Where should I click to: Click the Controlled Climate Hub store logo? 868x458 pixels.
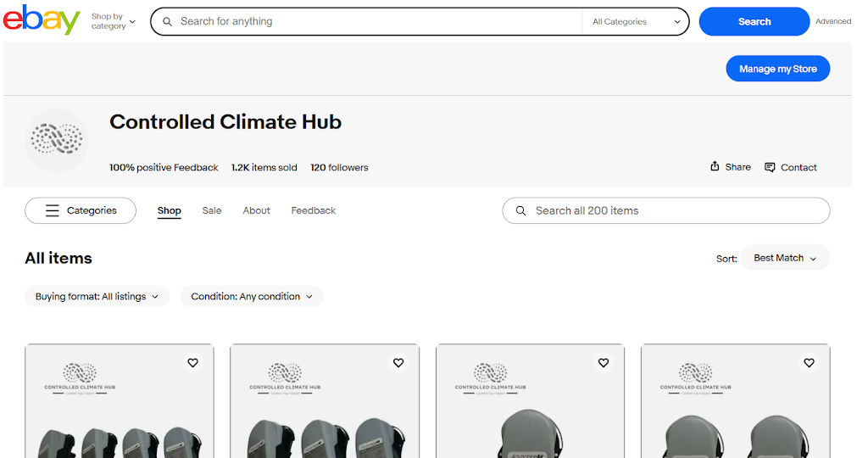(x=57, y=140)
